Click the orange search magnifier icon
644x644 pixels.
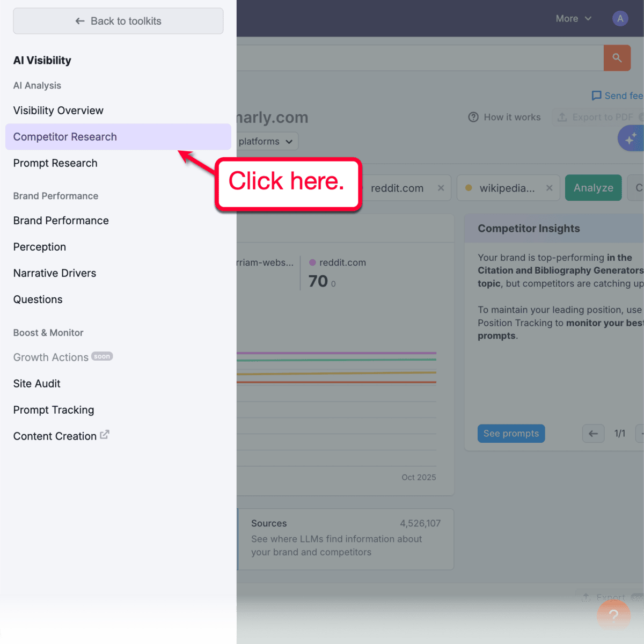tap(617, 57)
